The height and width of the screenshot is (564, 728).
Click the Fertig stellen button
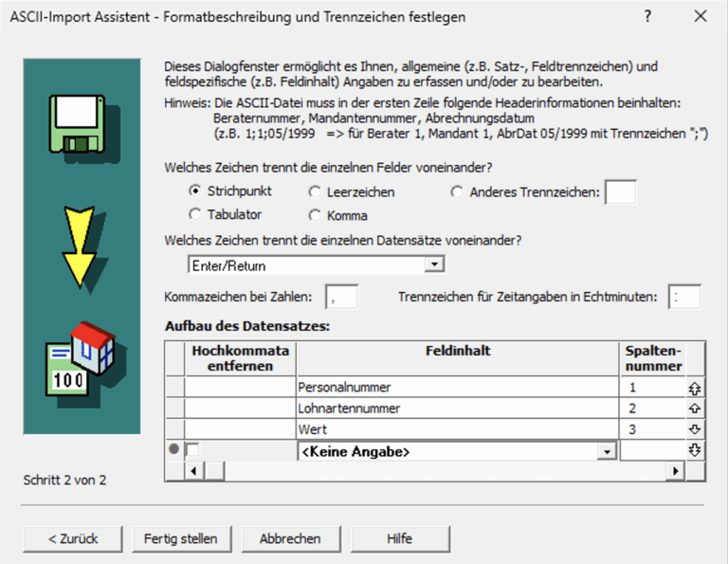[x=180, y=538]
